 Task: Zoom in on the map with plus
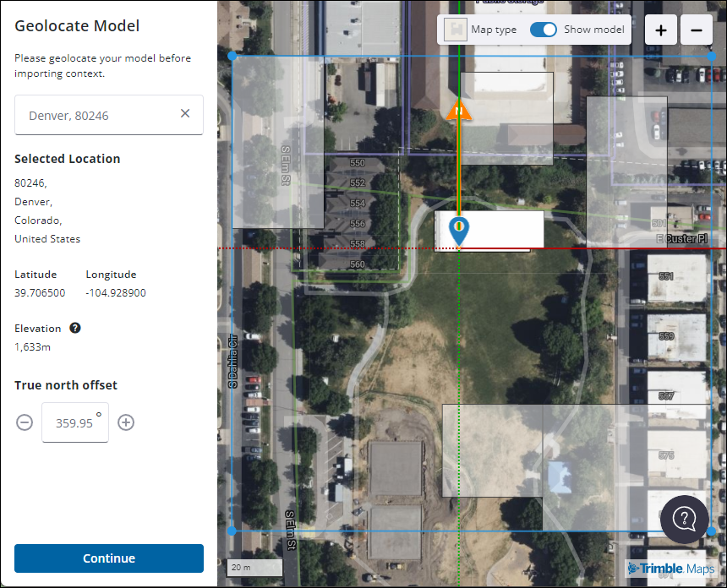(661, 30)
